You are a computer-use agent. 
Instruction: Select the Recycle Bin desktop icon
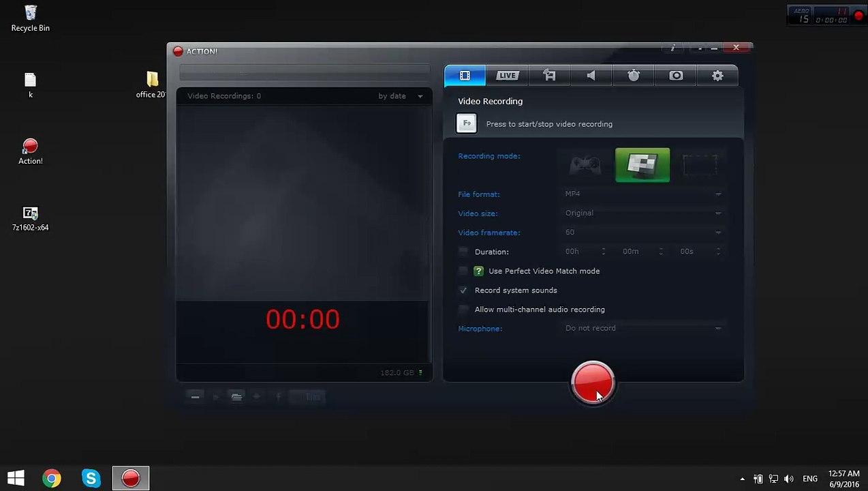tap(30, 18)
